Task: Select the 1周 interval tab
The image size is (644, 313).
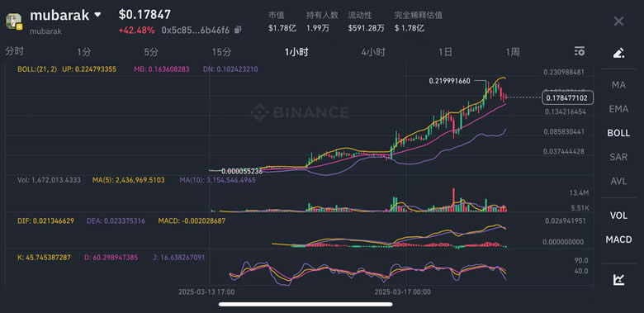Action: click(513, 52)
